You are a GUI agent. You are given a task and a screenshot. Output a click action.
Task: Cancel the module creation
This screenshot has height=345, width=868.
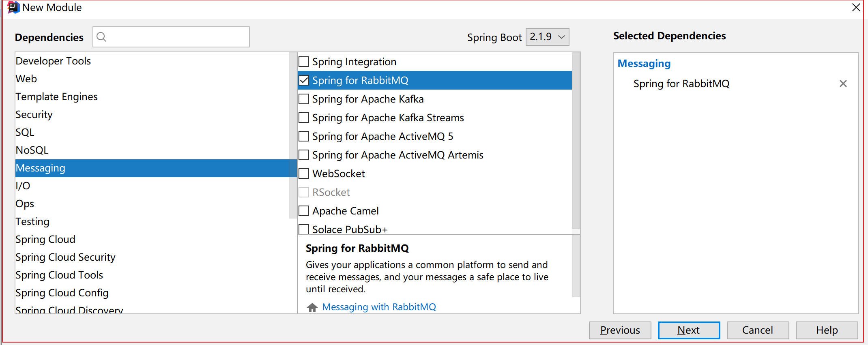pyautogui.click(x=758, y=330)
